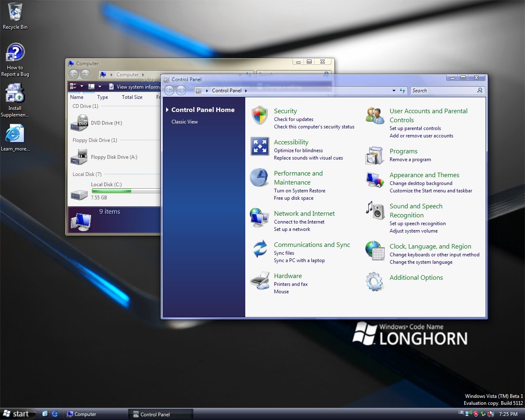The height and width of the screenshot is (420, 525).
Task: Expand Computer breadcrumb arrow in Computer window
Action: [143, 75]
